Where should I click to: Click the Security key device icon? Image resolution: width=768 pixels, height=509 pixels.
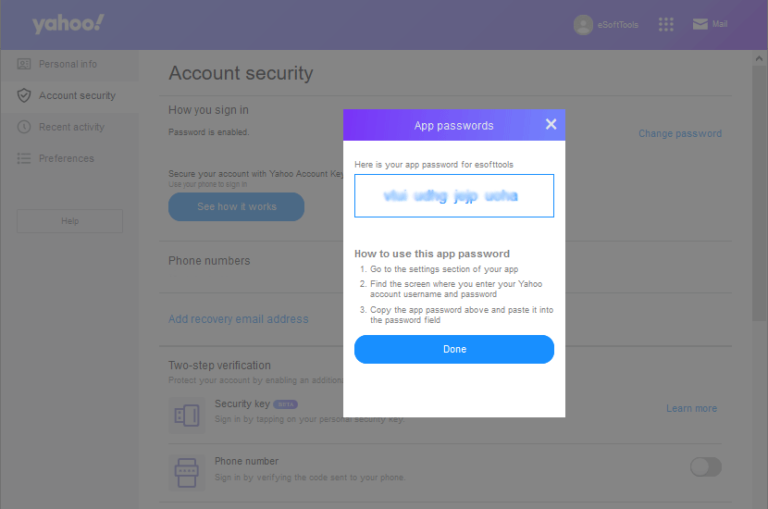187,414
